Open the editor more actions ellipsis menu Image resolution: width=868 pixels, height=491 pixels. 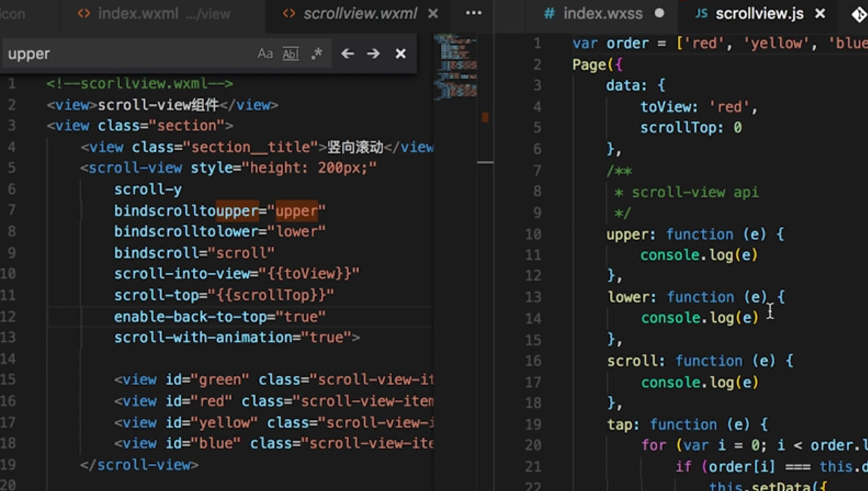coord(474,13)
